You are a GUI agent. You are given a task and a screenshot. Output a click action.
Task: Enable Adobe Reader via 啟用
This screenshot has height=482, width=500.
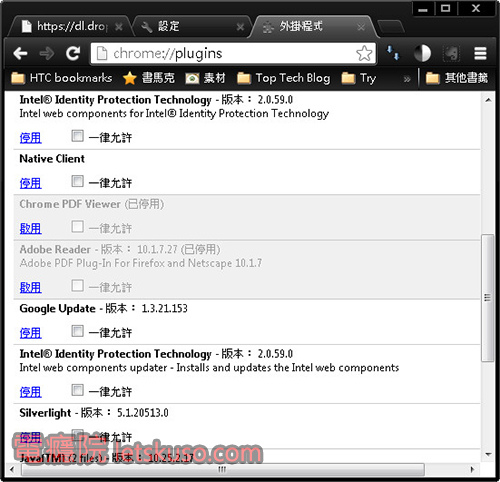(x=30, y=287)
